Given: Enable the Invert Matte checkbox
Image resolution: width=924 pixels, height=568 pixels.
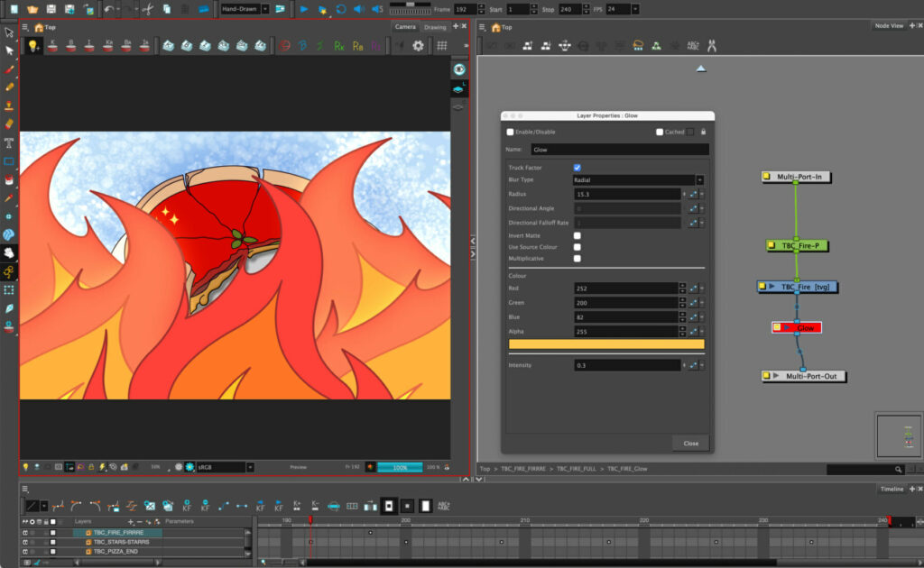Looking at the screenshot, I should tap(577, 235).
